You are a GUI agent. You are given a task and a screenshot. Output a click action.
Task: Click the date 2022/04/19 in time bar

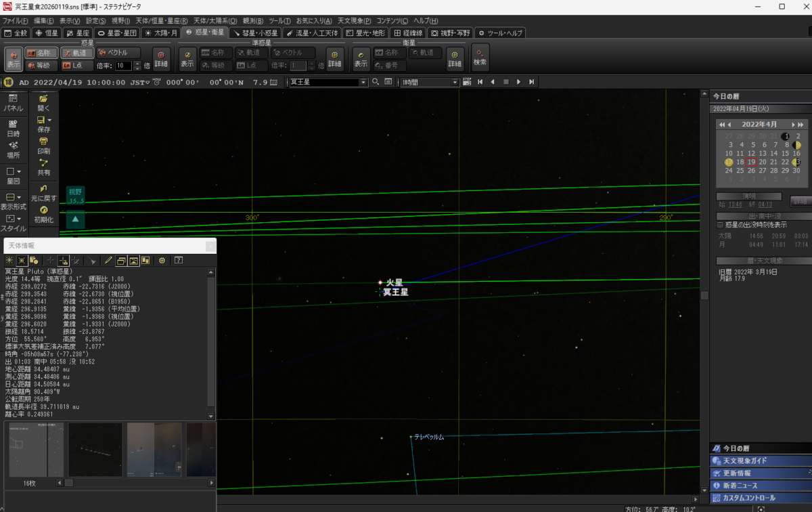coord(57,83)
